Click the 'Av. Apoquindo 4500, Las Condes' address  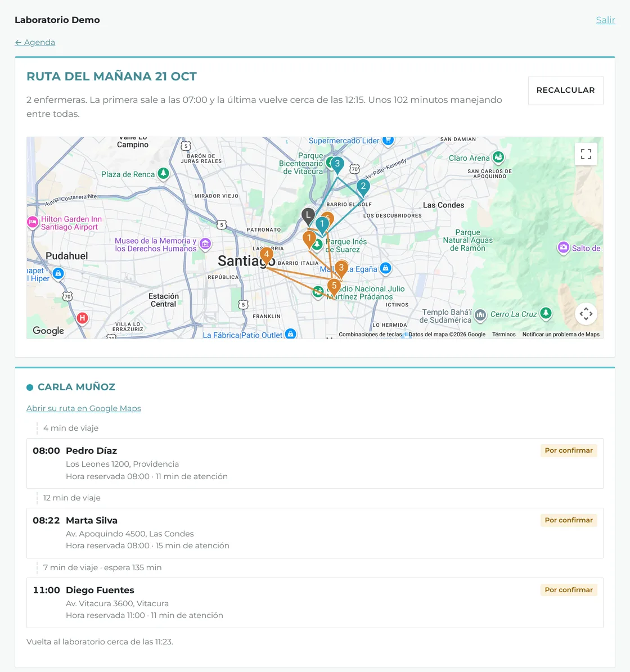130,534
